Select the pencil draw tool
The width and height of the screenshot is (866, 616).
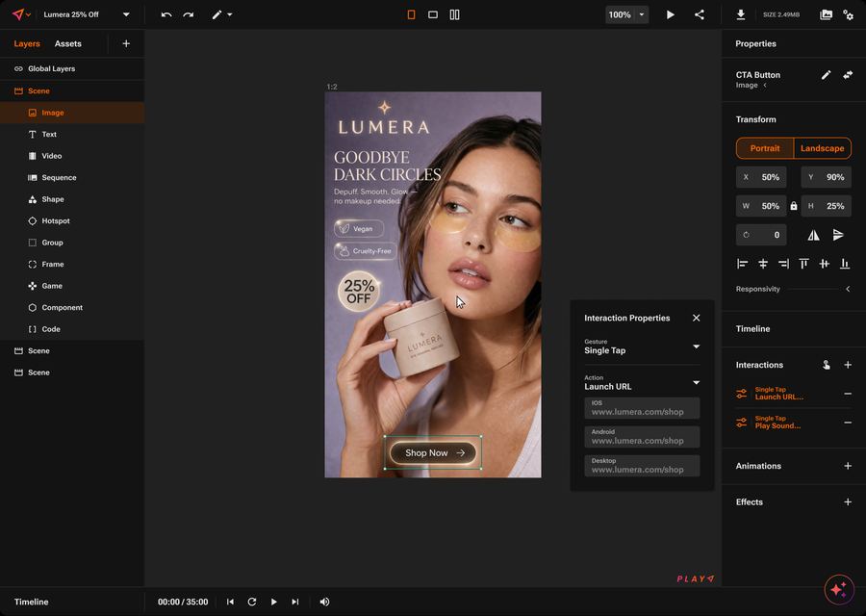click(216, 14)
